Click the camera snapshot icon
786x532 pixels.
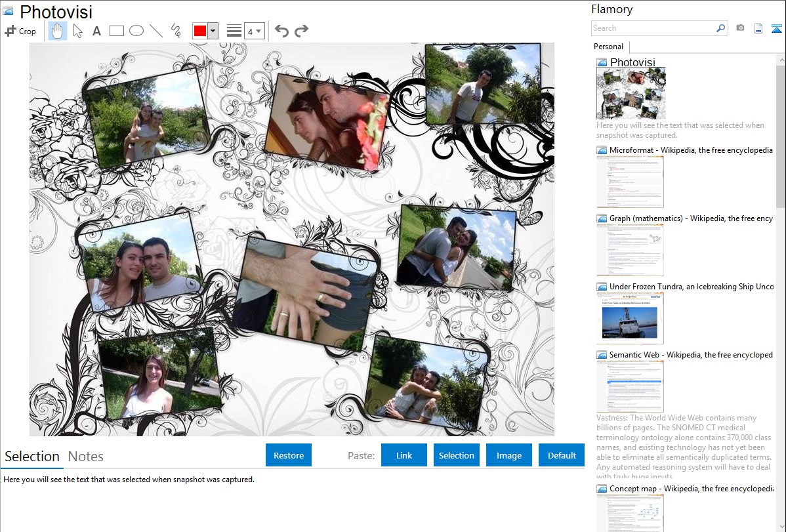[740, 28]
